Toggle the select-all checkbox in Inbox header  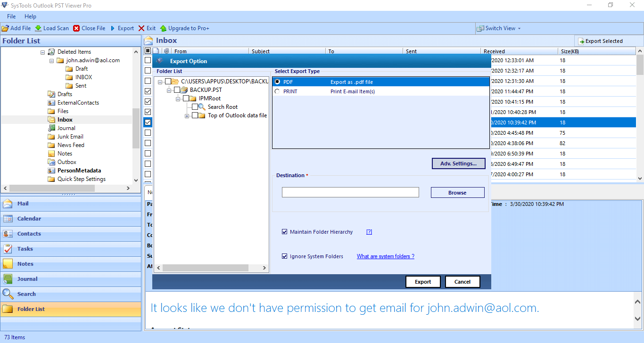[x=148, y=51]
